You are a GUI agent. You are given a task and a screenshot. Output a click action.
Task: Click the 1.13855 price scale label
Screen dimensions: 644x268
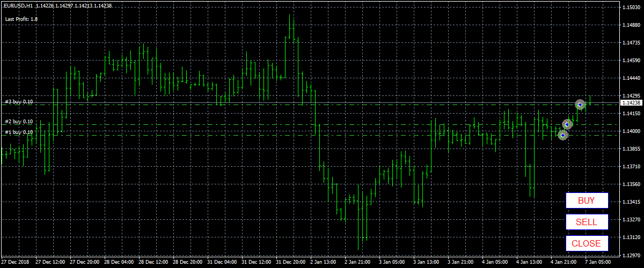click(631, 149)
